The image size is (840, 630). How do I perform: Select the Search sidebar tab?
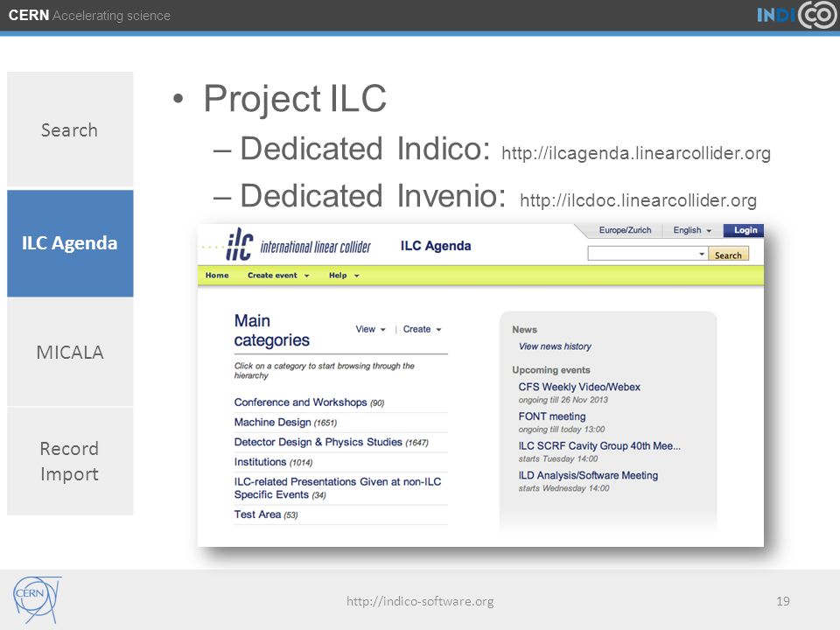pyautogui.click(x=70, y=129)
